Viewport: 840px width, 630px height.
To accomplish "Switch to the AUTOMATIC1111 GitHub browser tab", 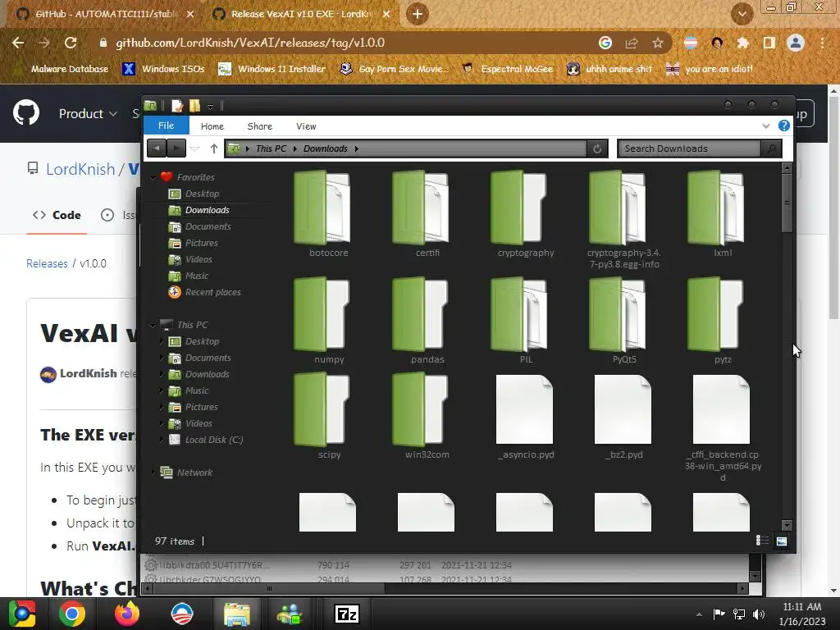I will [105, 14].
